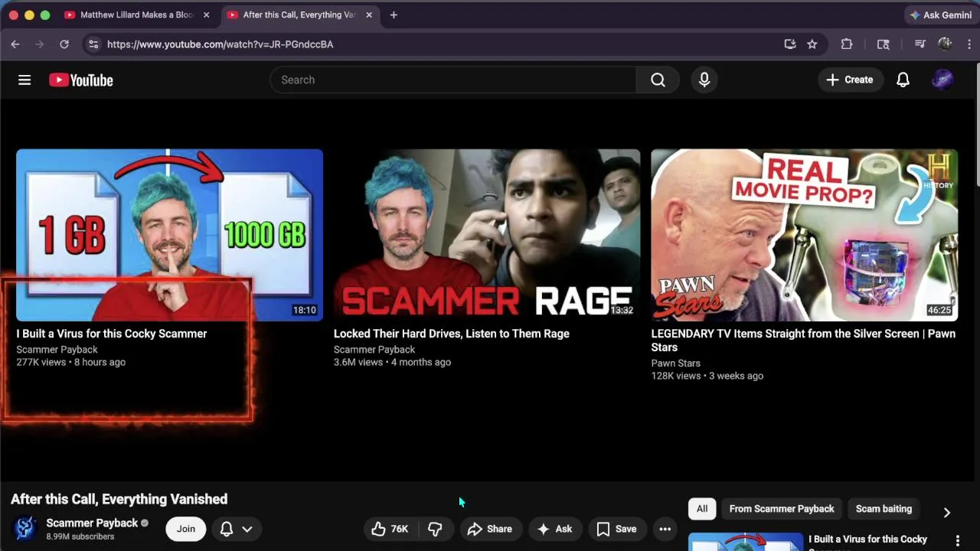Open options menu for sidebar I Built a Virus video
980x551 pixels.
957,541
